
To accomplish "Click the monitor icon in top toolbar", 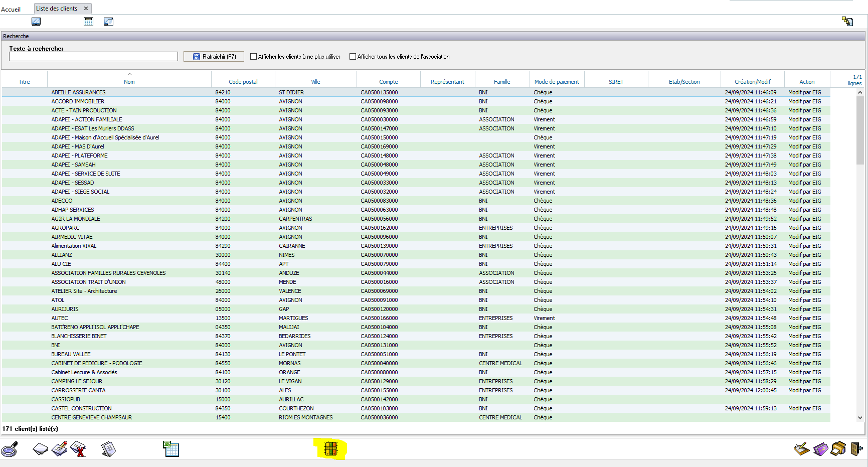I will (36, 22).
